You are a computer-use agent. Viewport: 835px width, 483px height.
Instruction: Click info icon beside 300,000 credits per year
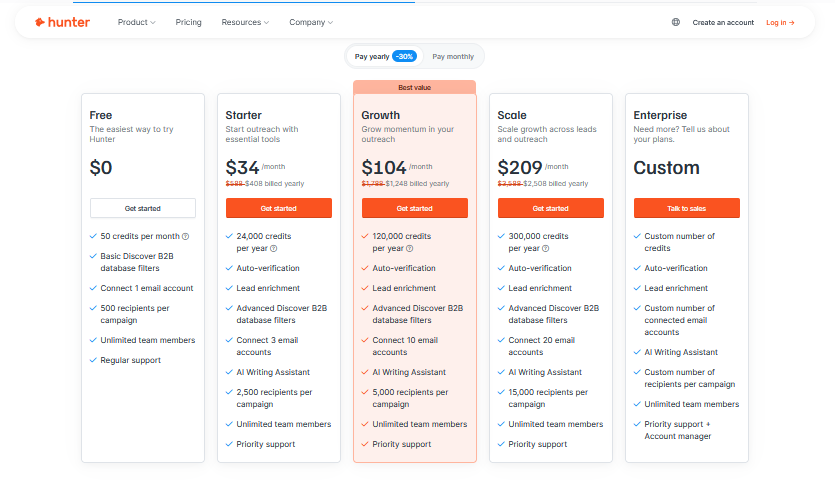545,249
